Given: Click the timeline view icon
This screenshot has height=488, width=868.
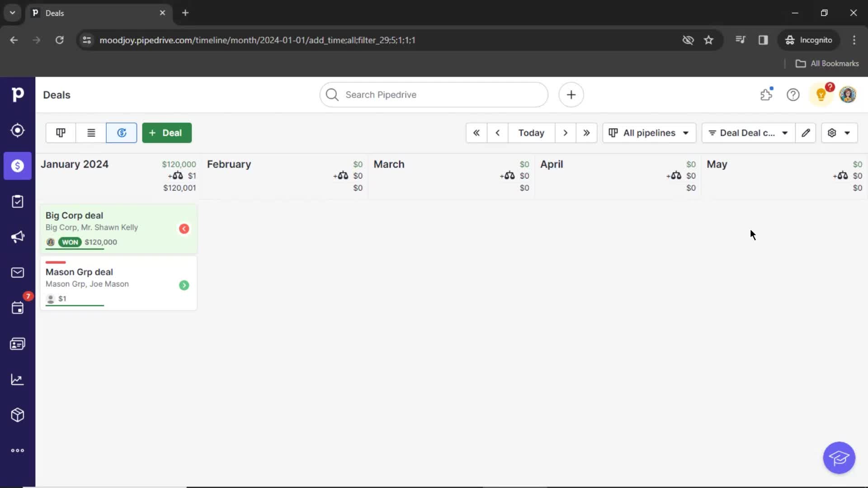Looking at the screenshot, I should coord(122,132).
